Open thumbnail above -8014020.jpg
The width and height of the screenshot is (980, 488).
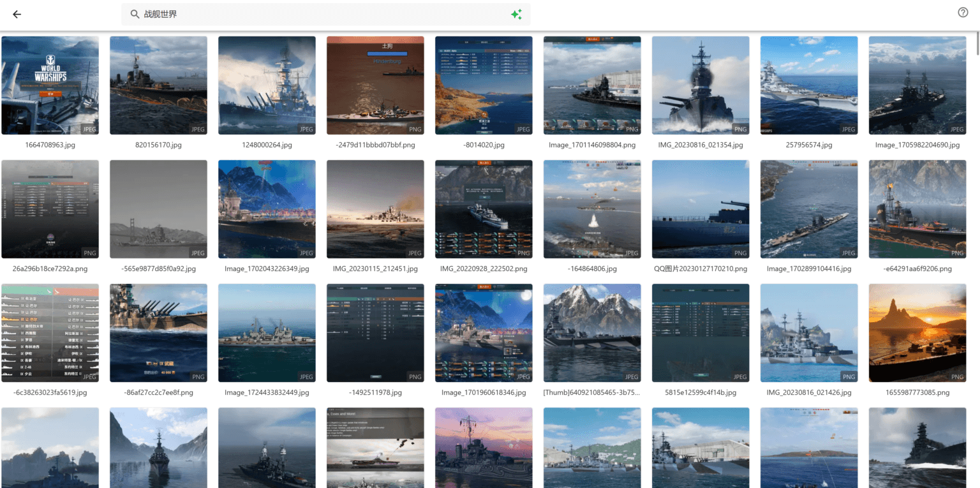(x=484, y=85)
